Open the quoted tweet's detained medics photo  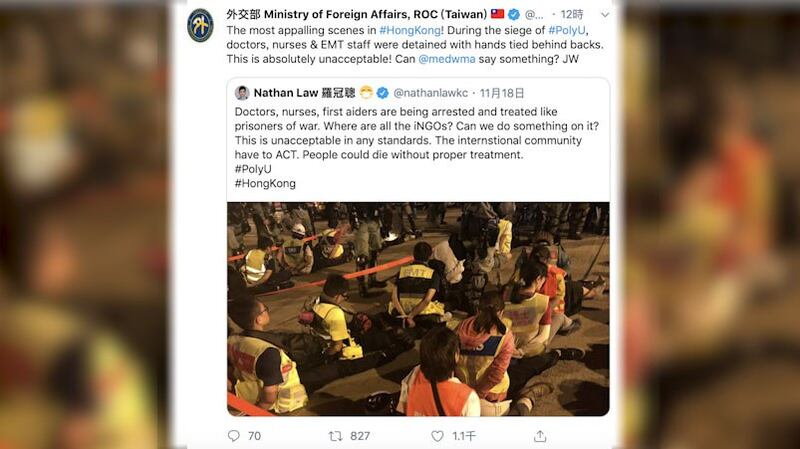click(x=418, y=309)
